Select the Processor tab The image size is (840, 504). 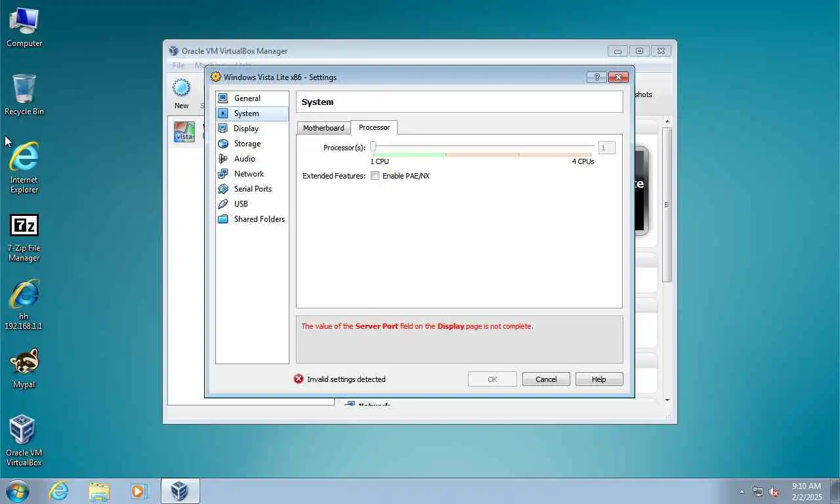tap(374, 127)
